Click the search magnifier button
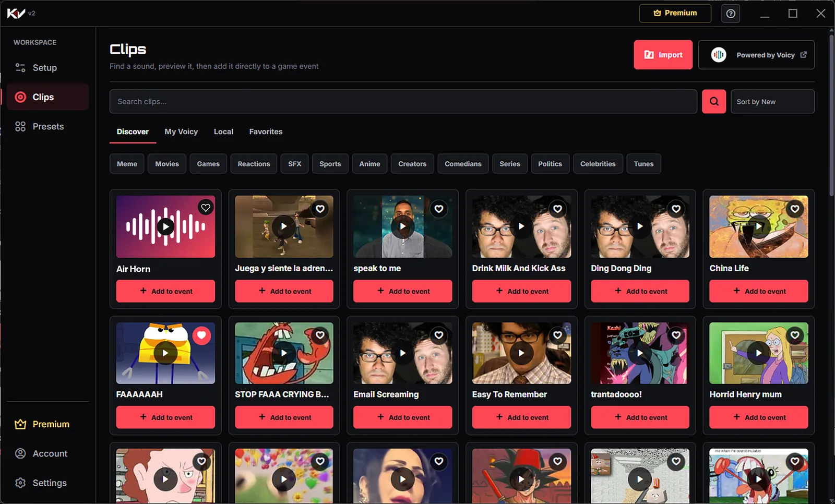Screen dimensions: 835x504 714,102
